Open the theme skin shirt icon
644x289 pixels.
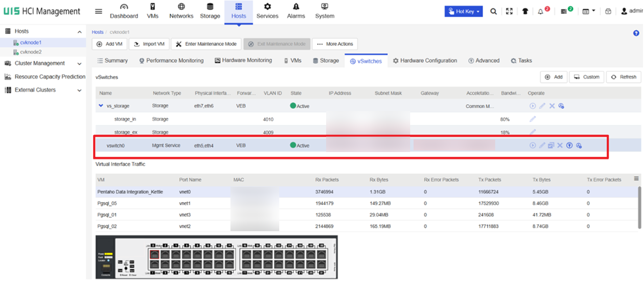click(525, 12)
